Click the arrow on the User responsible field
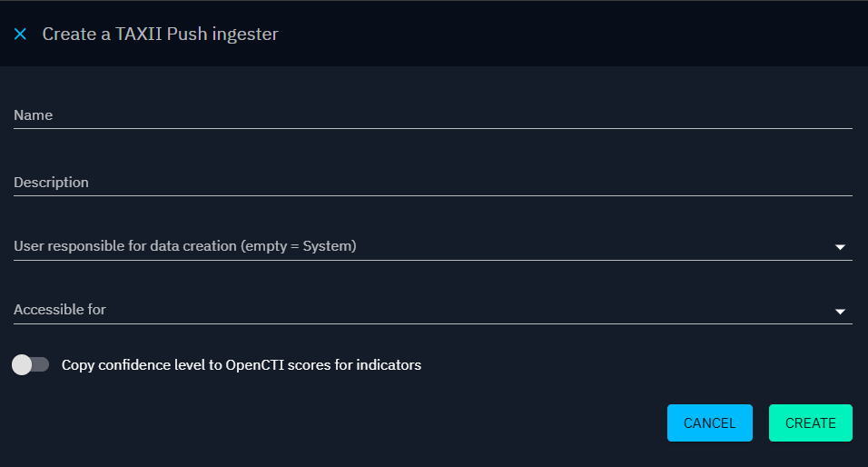The image size is (868, 467). pyautogui.click(x=840, y=247)
